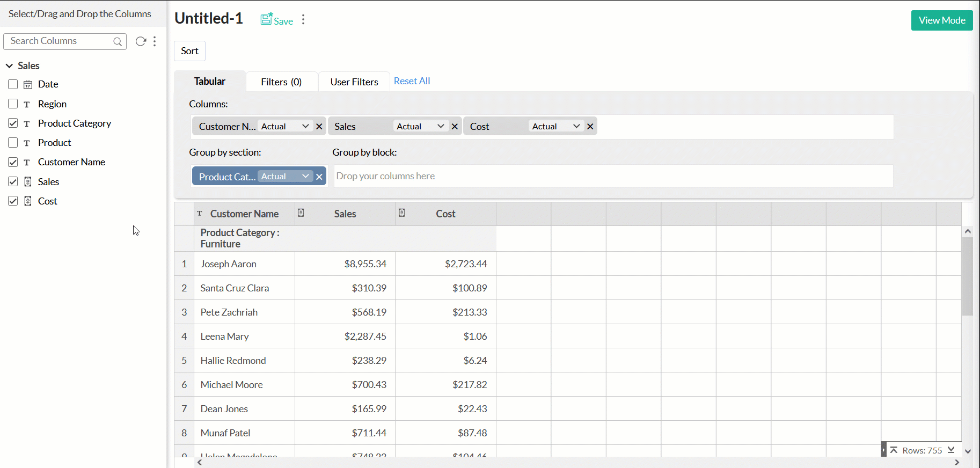Remove the Customer Name column chip
Viewport: 980px width, 468px height.
319,127
